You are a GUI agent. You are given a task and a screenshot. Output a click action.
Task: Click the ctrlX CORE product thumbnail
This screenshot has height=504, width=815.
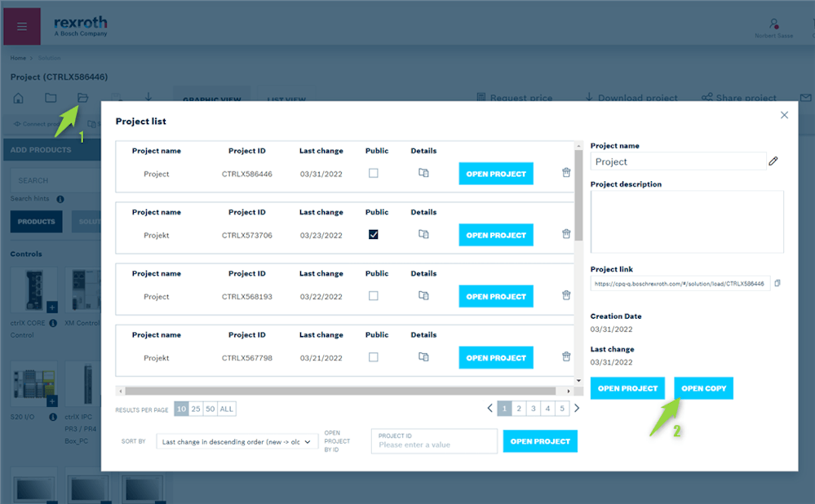coord(34,290)
